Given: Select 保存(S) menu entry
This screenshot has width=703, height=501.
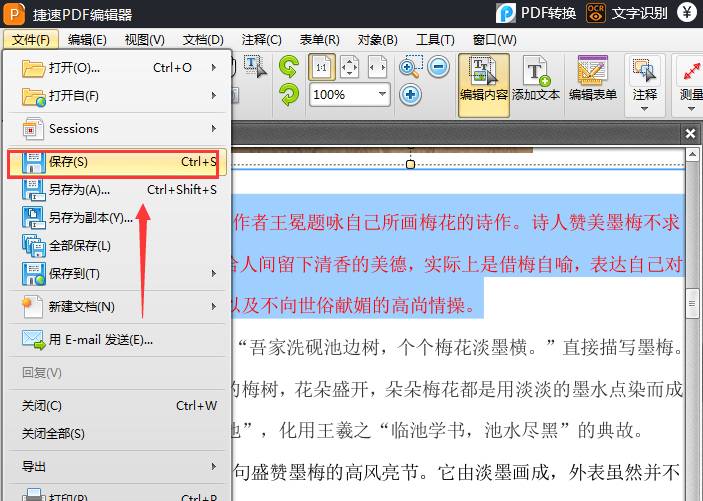Looking at the screenshot, I should coord(117,162).
